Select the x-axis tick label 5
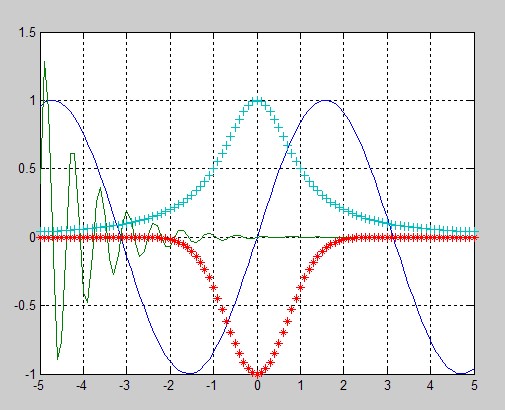The width and height of the screenshot is (505, 410). coord(474,386)
